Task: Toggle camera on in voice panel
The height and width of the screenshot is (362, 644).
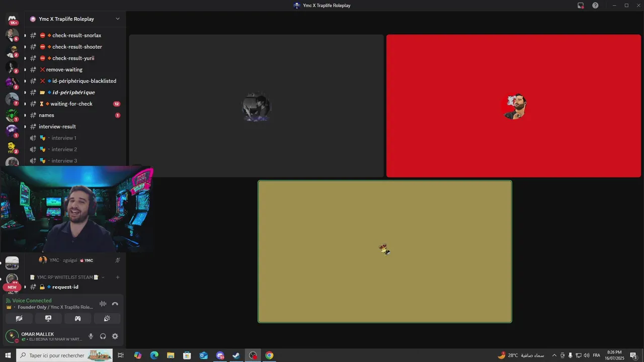Action: coord(19,318)
